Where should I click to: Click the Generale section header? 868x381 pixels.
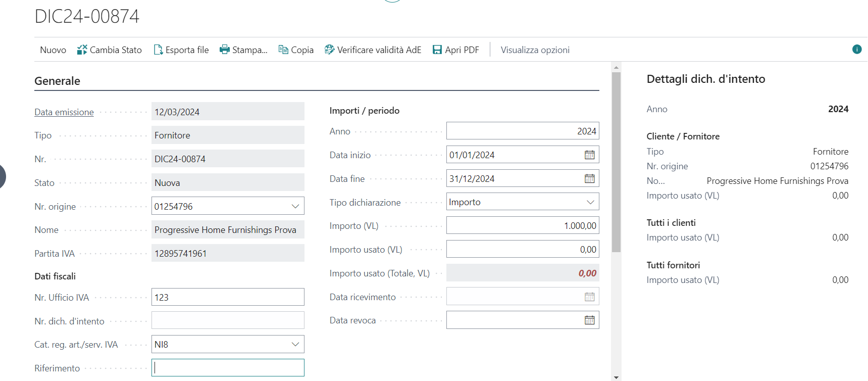(x=58, y=81)
